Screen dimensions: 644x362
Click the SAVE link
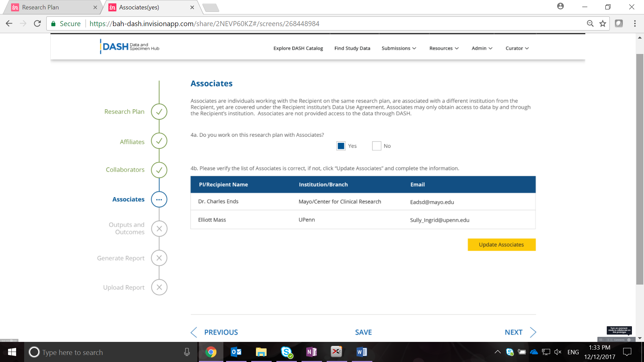[x=363, y=332]
